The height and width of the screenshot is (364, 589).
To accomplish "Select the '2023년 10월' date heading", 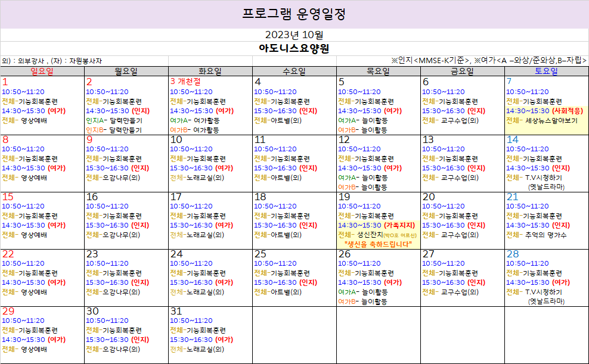I will click(294, 35).
